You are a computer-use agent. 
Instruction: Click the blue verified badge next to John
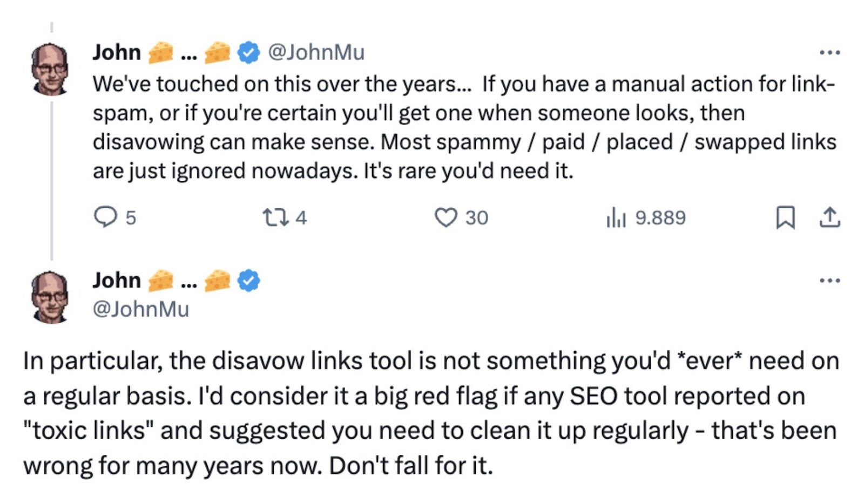[248, 52]
